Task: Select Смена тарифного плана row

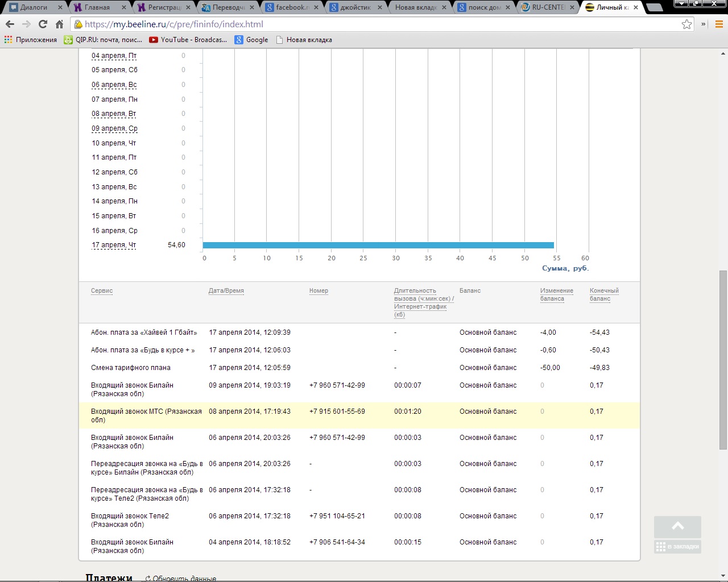Action: point(359,368)
